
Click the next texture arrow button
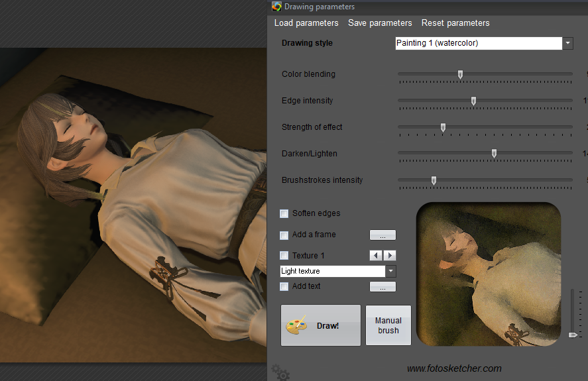[x=390, y=255]
